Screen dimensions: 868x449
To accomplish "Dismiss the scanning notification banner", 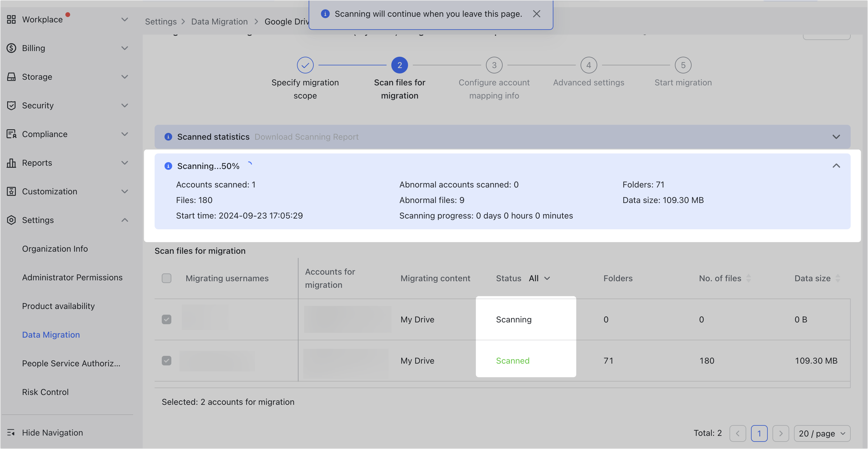I will pos(536,14).
